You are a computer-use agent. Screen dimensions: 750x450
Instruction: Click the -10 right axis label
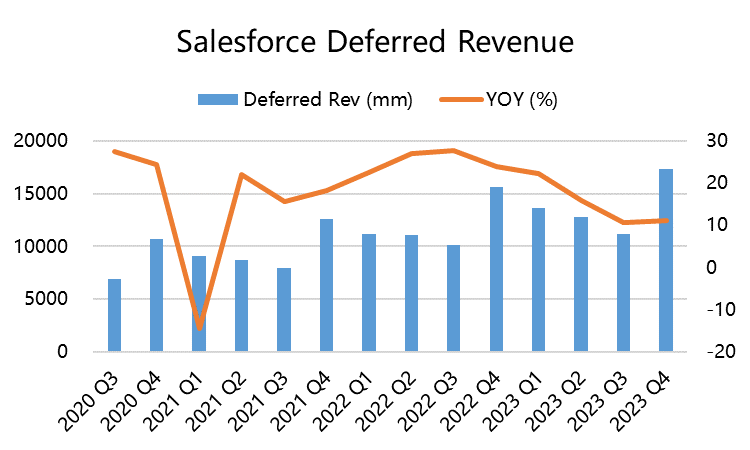(720, 309)
